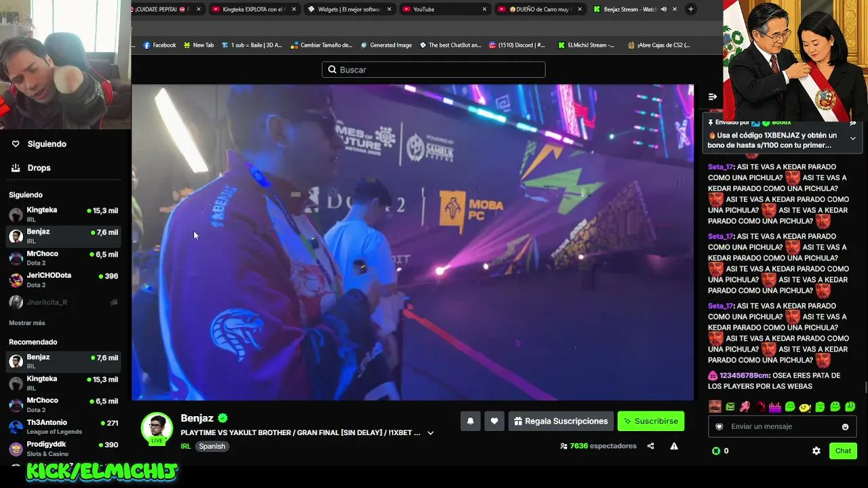The width and height of the screenshot is (868, 488).
Task: Click the notification bell icon for Benjaz
Action: [471, 421]
